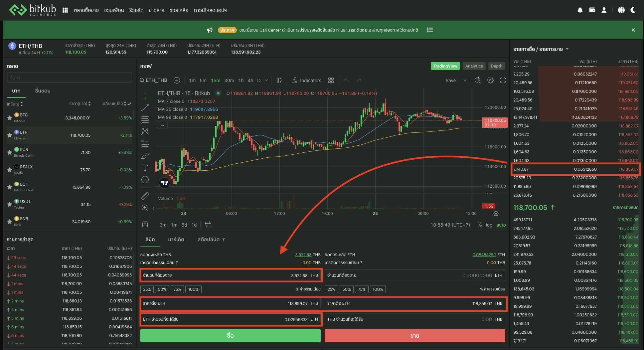
Task: Click the green ซื้อ buy button
Action: point(230,336)
